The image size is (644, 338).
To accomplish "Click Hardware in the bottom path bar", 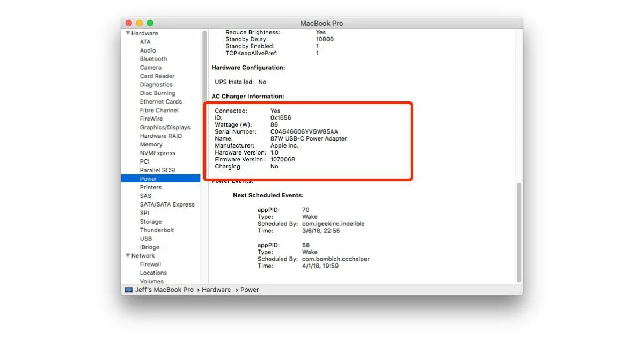I will (216, 290).
